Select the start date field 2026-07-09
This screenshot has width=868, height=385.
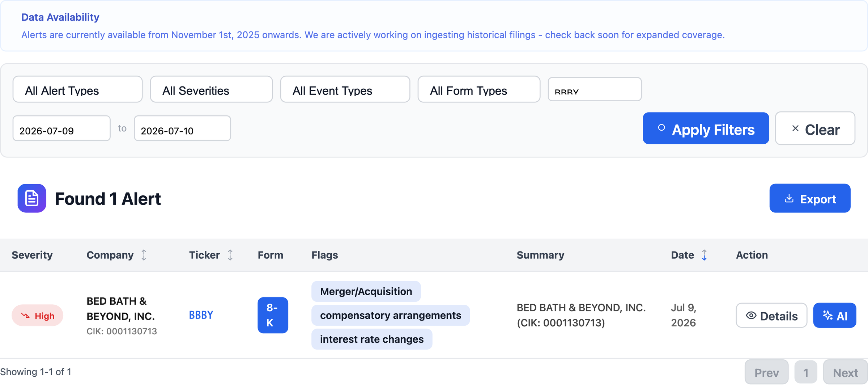click(61, 128)
